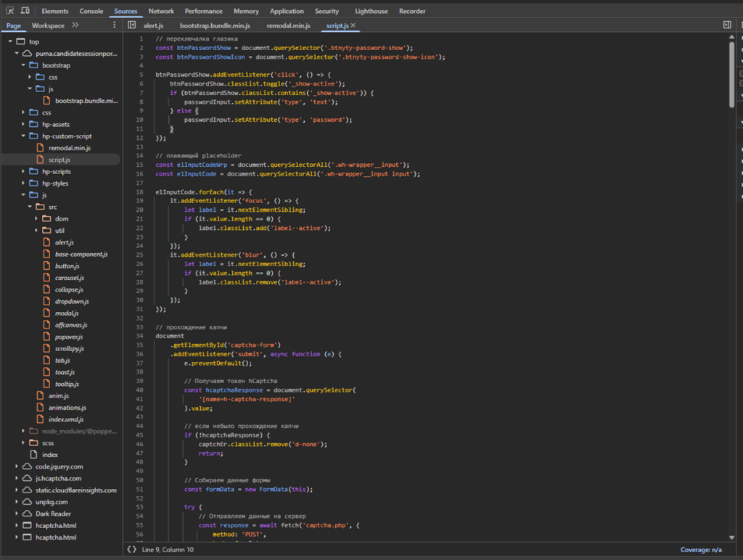
Task: Expand the Dark Reader node arrow
Action: click(x=17, y=514)
